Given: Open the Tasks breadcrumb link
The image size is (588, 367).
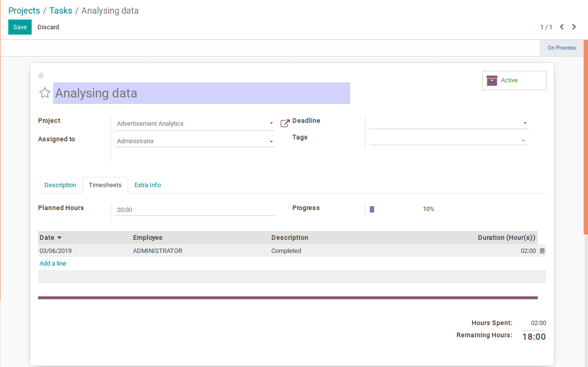Looking at the screenshot, I should tap(60, 10).
